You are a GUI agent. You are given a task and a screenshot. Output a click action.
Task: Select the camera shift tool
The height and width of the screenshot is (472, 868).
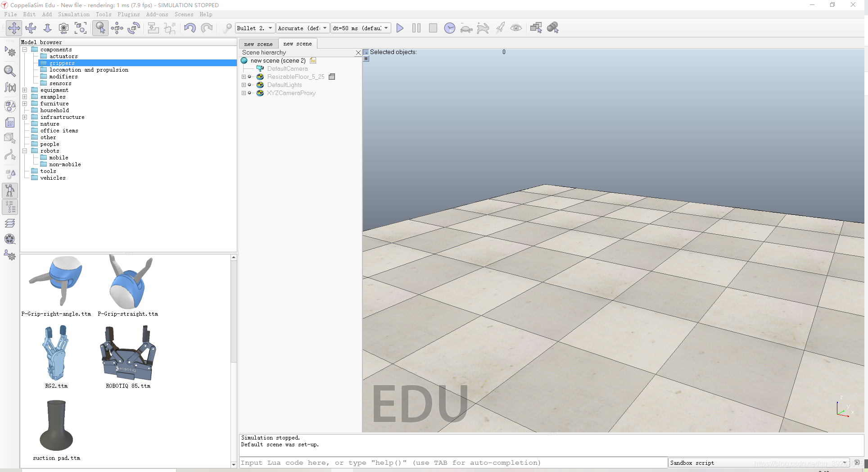tap(47, 28)
